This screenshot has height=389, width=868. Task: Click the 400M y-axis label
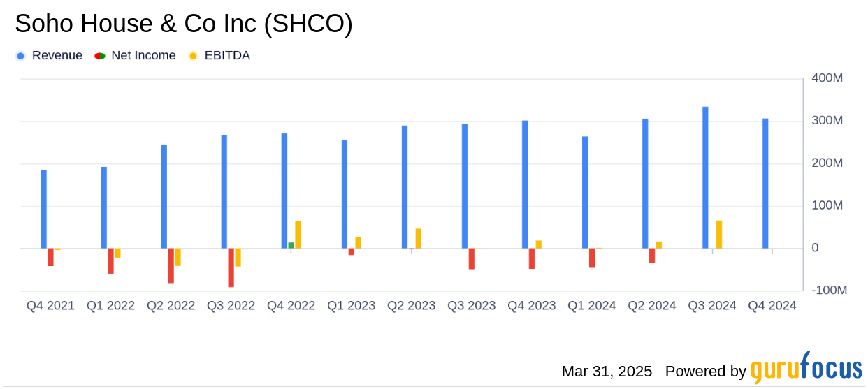[827, 78]
